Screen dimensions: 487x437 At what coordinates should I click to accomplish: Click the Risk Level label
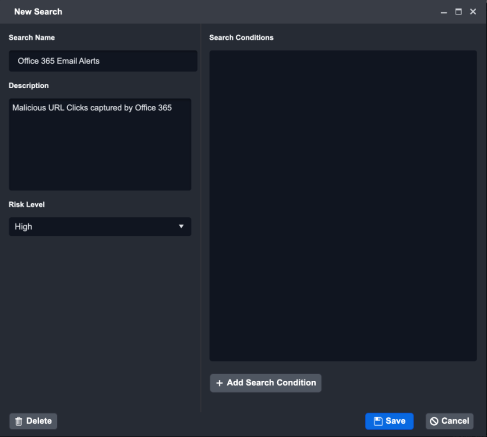(x=27, y=205)
